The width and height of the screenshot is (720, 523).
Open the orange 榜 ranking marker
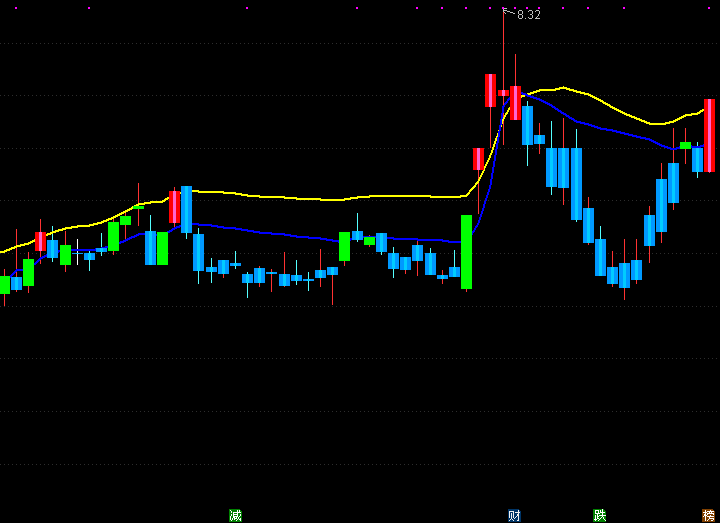pos(709,515)
